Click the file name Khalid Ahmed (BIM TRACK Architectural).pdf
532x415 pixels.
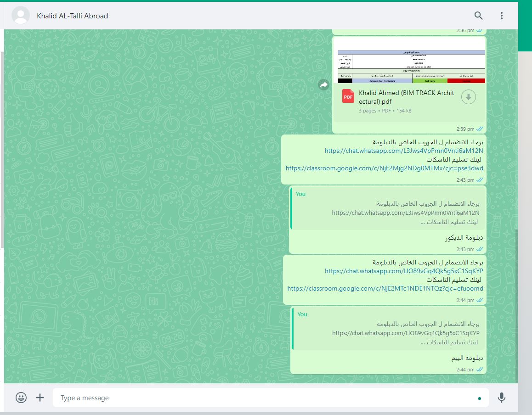[x=407, y=97]
